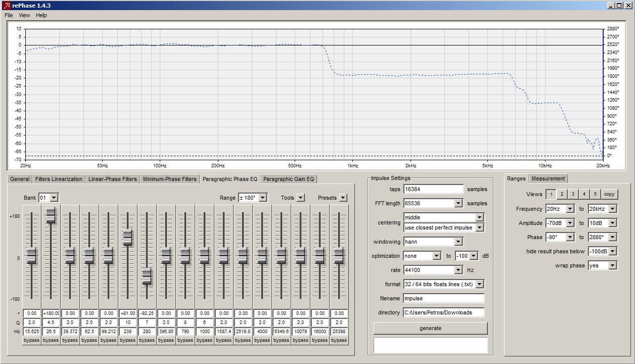Screen dimensions: 635x364
Task: Select view number 3
Action: (x=573, y=194)
